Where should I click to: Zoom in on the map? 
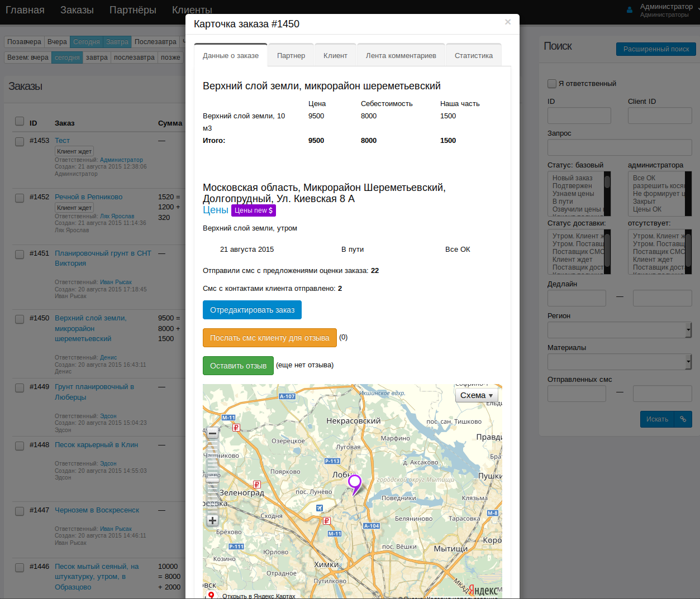212,520
